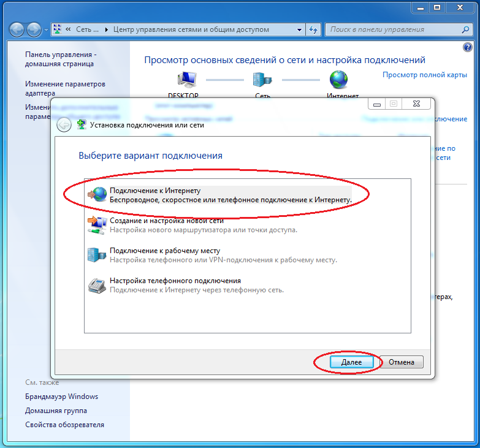
Task: Click the Back arrow in Control Panel window
Action: pyautogui.click(x=17, y=29)
